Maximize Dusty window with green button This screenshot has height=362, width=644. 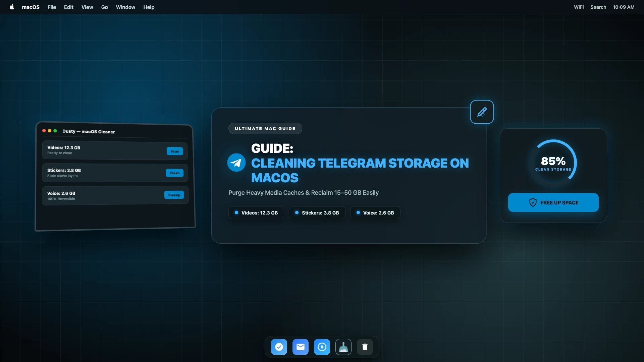[55, 131]
